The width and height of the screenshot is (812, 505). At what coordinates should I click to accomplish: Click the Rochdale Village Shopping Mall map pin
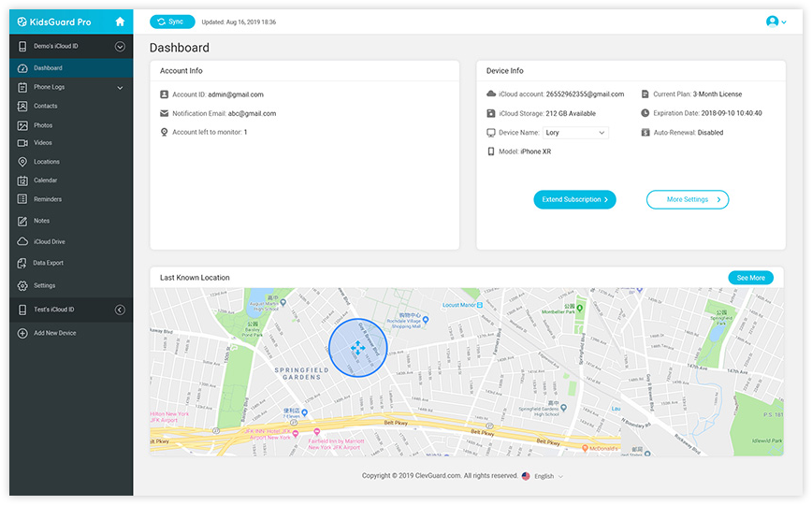coord(425,320)
